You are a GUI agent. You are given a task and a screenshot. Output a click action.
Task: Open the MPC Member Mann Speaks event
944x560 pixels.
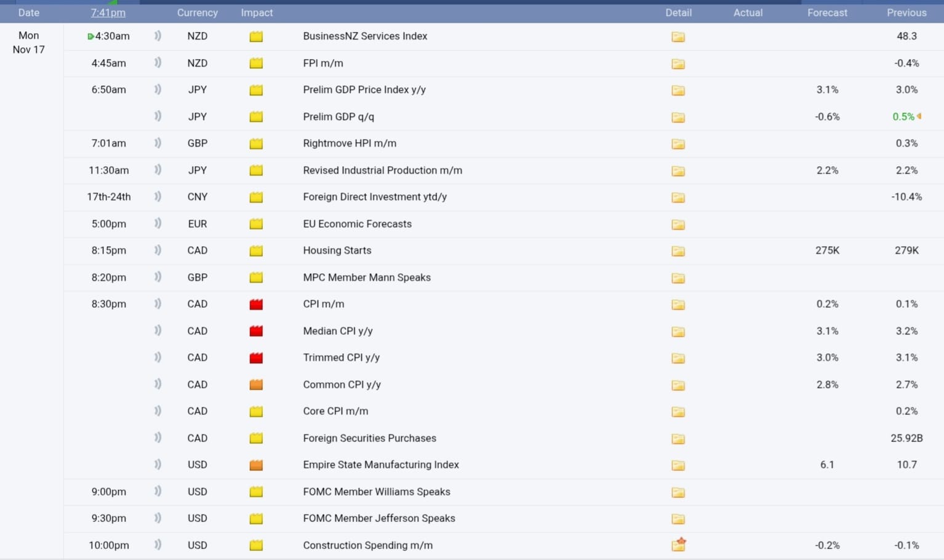366,278
